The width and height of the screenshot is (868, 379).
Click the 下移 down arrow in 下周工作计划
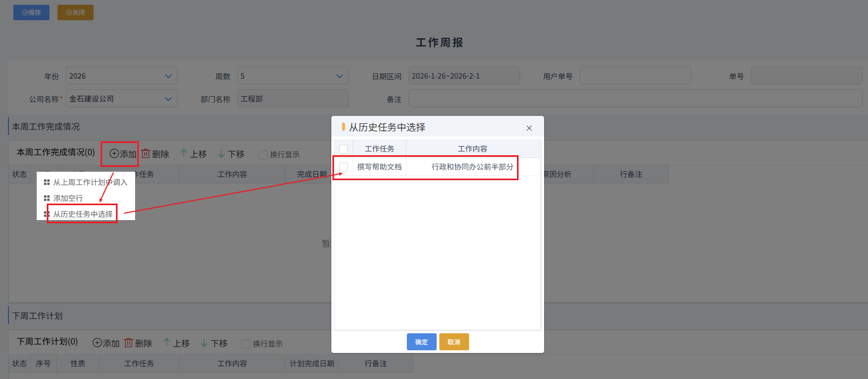(x=204, y=343)
